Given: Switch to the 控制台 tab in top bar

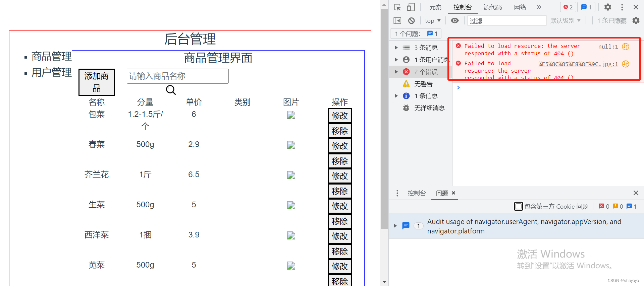Looking at the screenshot, I should point(463,7).
